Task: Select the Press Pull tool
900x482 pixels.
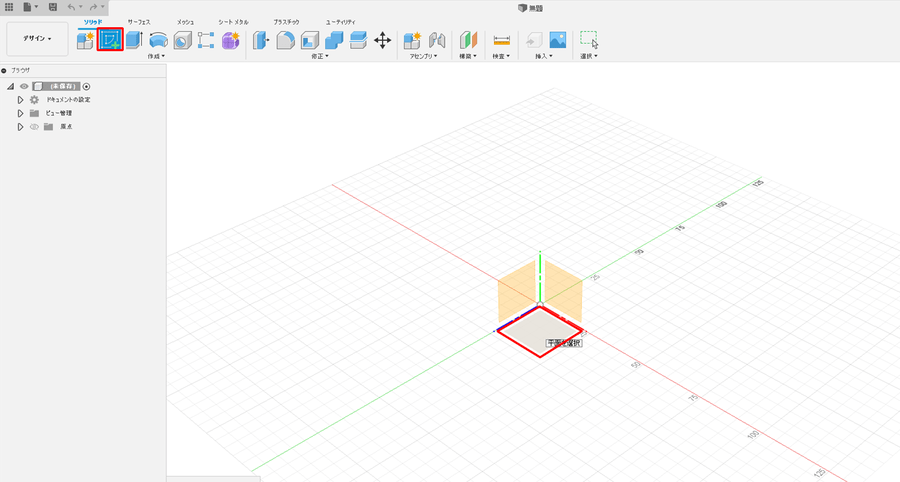Action: [x=261, y=40]
